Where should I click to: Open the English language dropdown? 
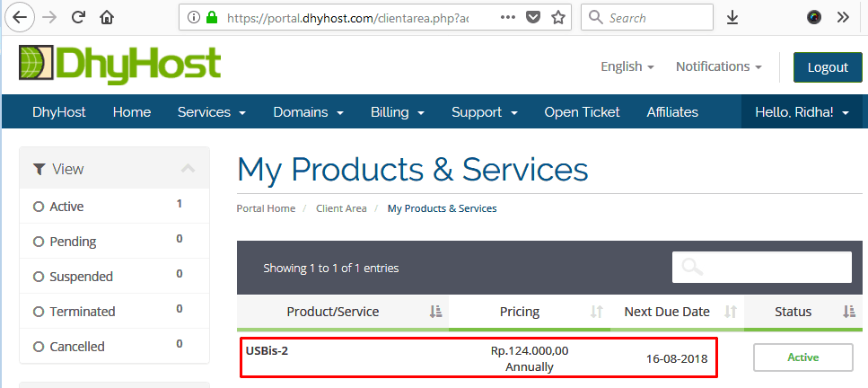[x=627, y=66]
